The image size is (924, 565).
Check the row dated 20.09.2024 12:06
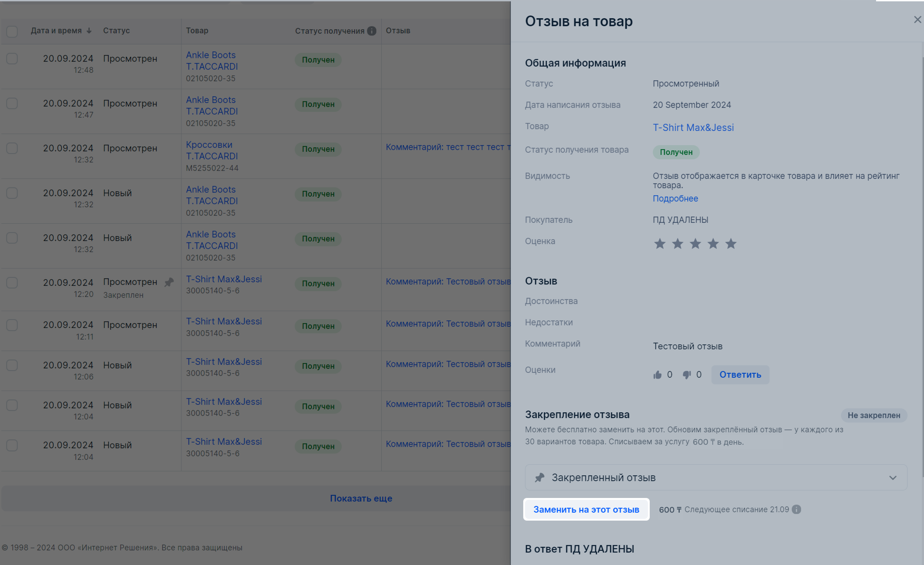[x=12, y=365]
